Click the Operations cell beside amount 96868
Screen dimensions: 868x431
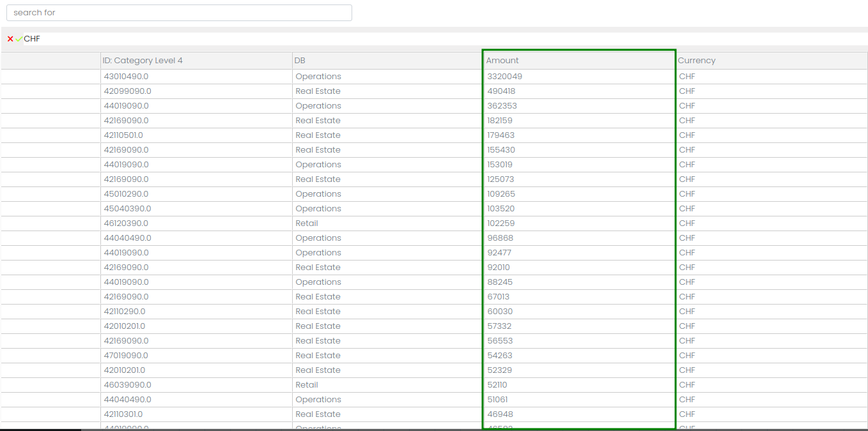(x=318, y=238)
